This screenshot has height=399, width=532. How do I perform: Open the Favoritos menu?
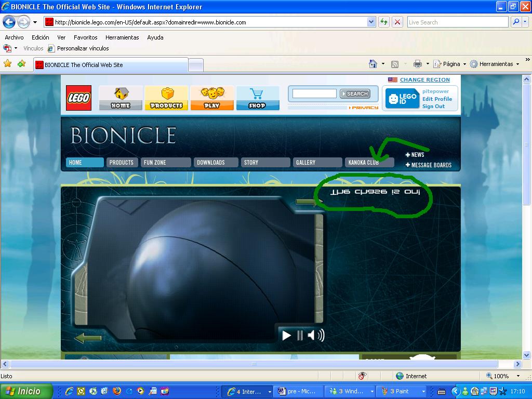tap(85, 37)
